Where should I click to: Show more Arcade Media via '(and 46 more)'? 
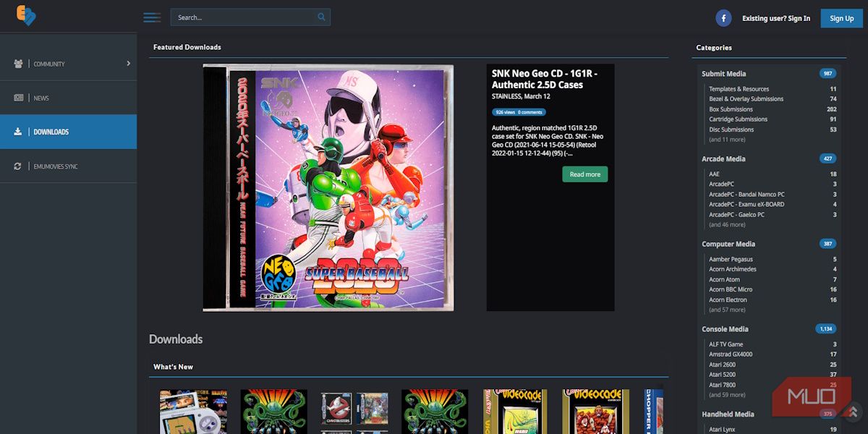pos(728,224)
